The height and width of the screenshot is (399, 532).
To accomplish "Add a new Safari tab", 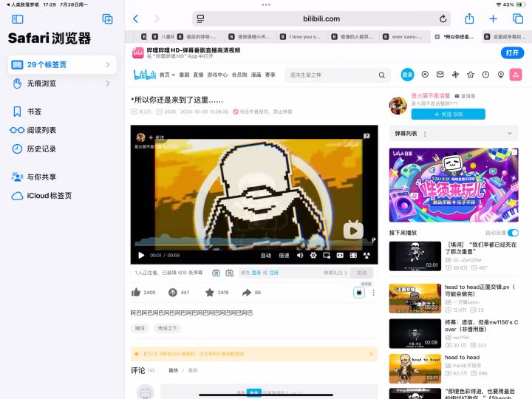I will point(494,18).
